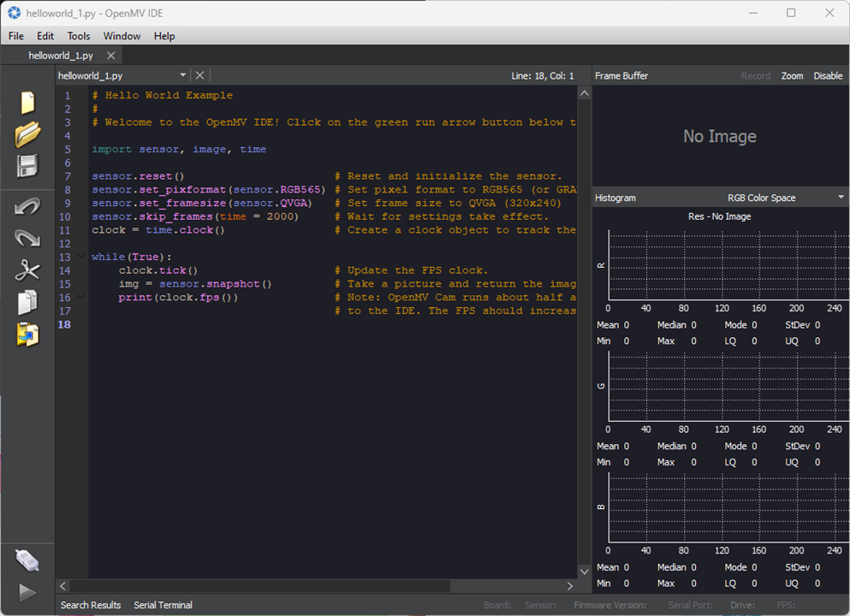Click the Frame Buffer panel title
850x616 pixels.
[621, 76]
